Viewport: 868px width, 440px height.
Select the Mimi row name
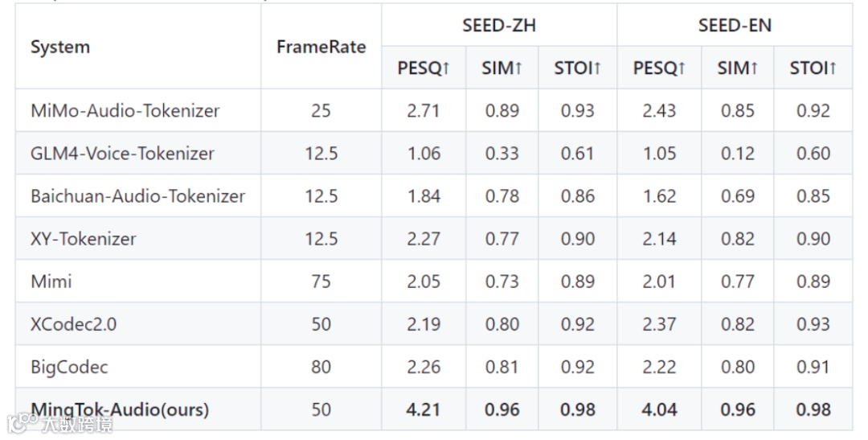pyautogui.click(x=51, y=281)
